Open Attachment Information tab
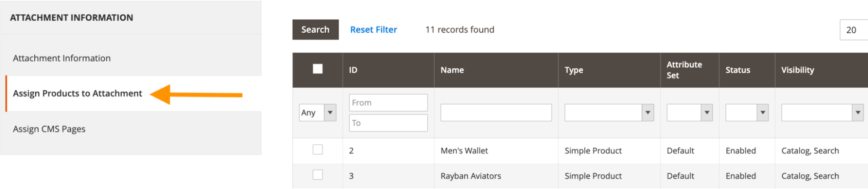 pos(131,58)
